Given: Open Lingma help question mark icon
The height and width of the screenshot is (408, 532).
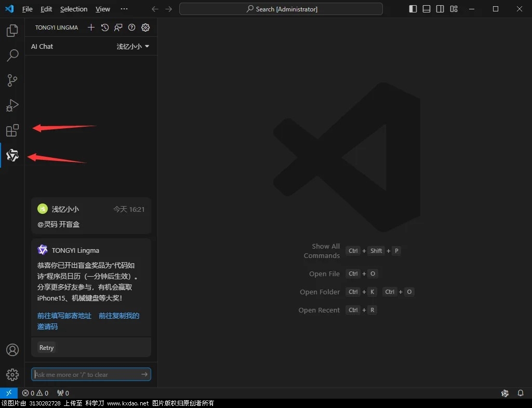Looking at the screenshot, I should pos(131,28).
